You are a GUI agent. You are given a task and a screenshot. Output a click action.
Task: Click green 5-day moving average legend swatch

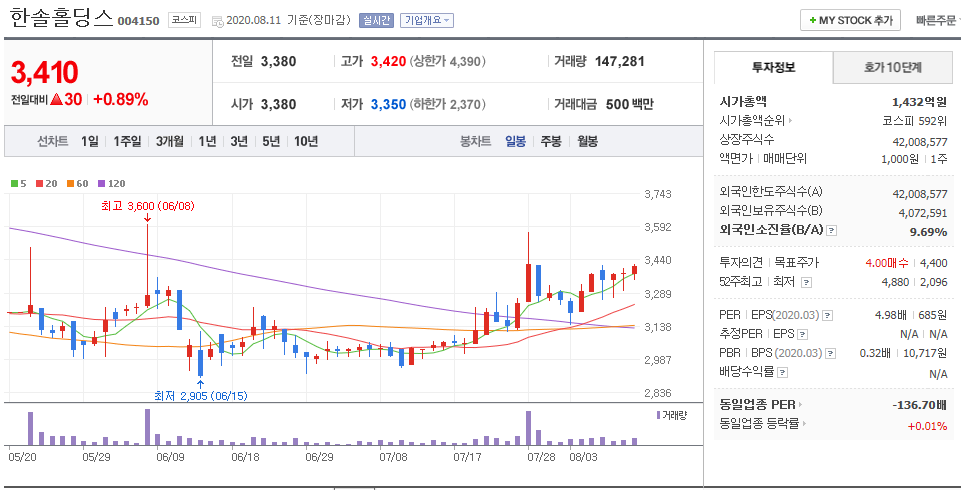pyautogui.click(x=15, y=184)
